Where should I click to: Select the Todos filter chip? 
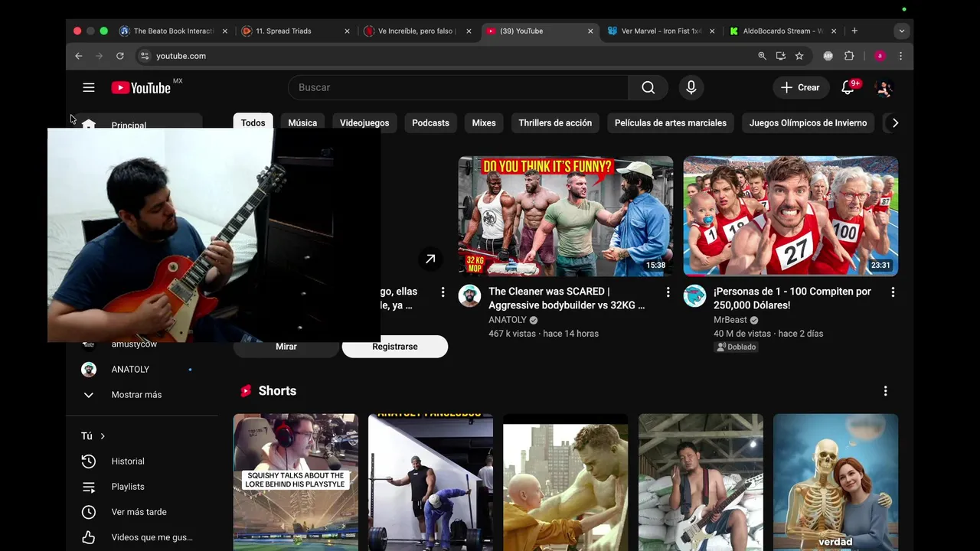(253, 122)
